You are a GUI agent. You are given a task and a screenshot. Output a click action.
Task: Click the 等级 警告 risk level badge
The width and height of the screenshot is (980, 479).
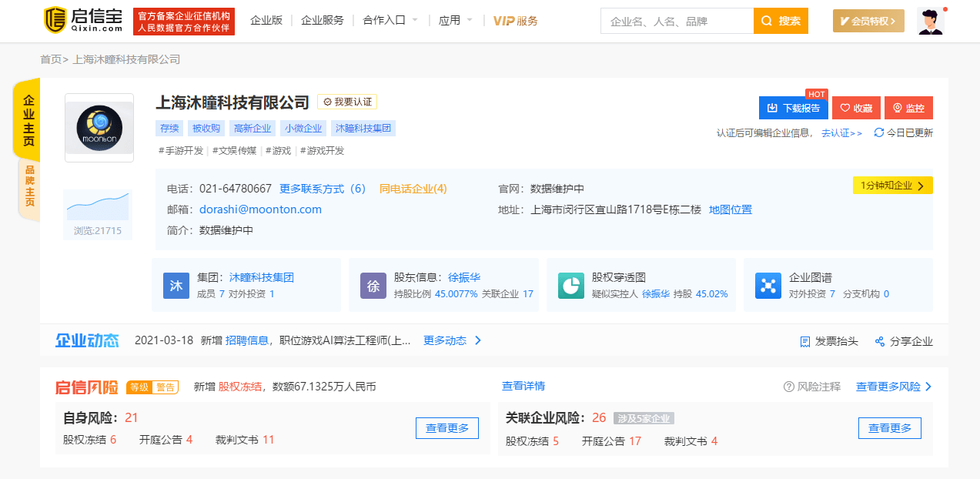(153, 387)
